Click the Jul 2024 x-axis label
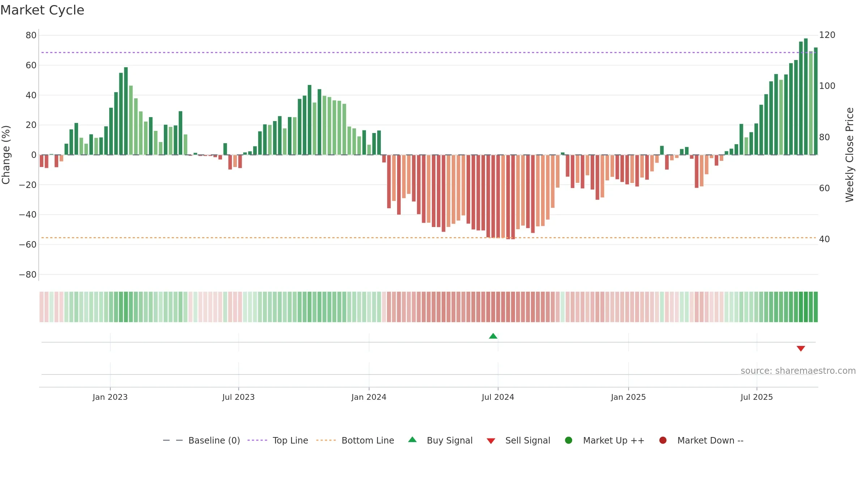Image resolution: width=868 pixels, height=488 pixels. [498, 397]
